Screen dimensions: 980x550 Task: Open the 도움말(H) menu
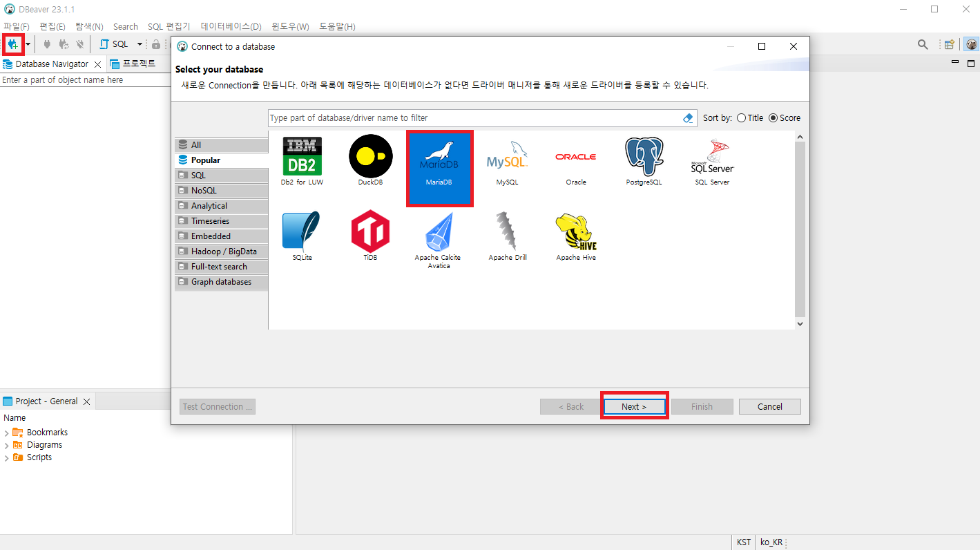pyautogui.click(x=338, y=26)
